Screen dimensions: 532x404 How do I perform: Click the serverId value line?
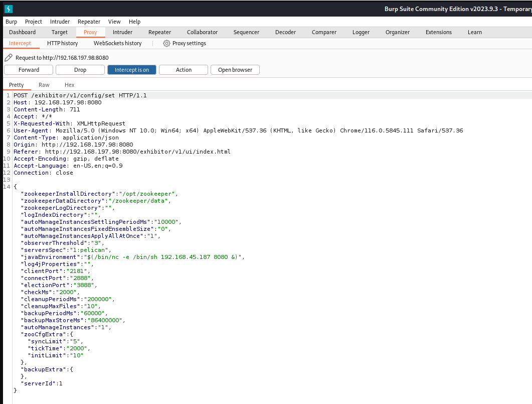(42, 383)
